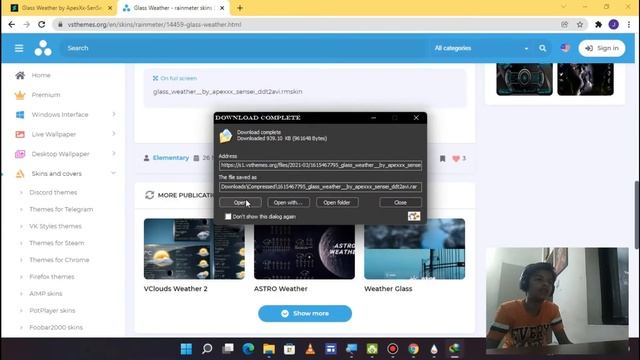
Task: Click the browser address bar URL
Action: 154,24
